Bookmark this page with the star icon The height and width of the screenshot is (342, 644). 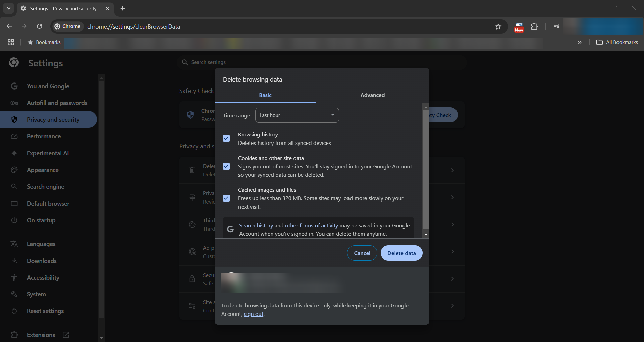[x=498, y=26]
